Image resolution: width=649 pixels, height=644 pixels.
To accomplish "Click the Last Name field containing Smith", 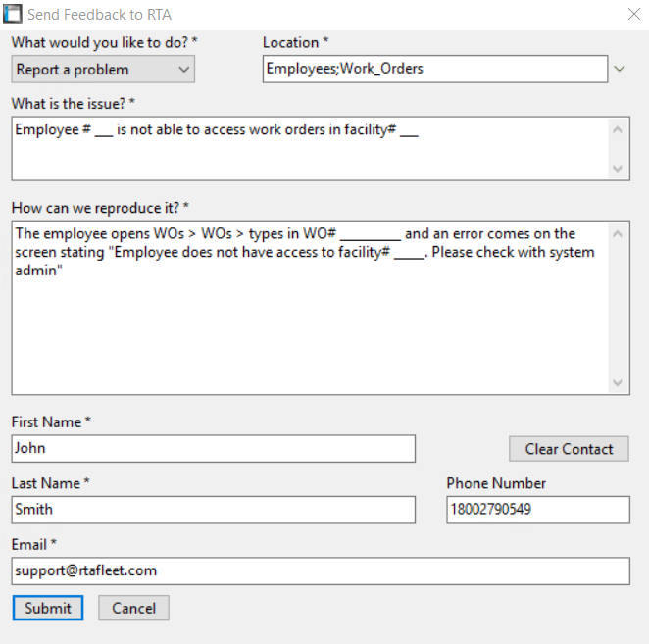I will 213,510.
